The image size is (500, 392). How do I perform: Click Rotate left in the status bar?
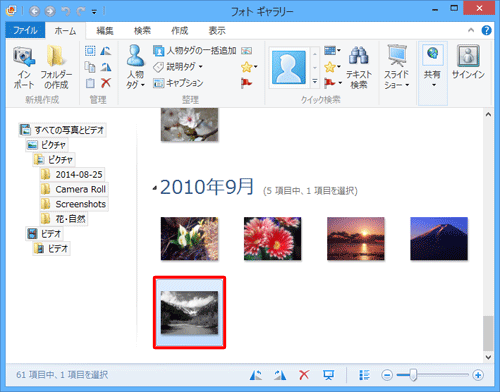256,375
